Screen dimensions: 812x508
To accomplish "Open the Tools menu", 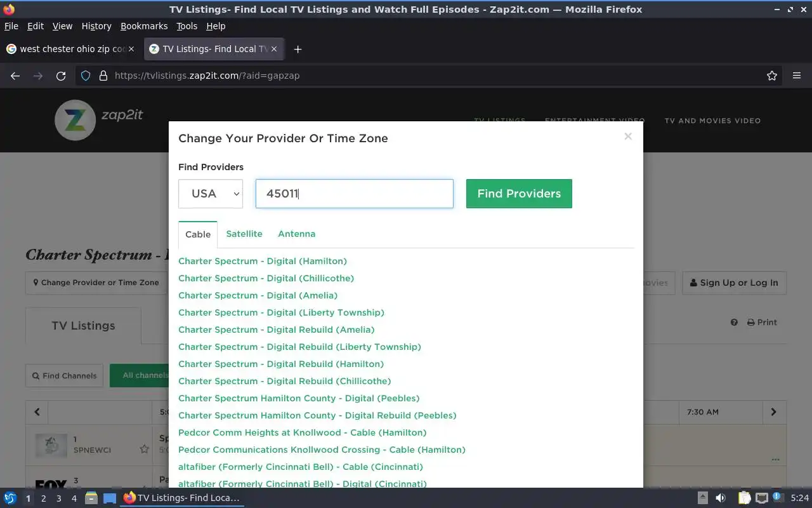I will 187,26.
